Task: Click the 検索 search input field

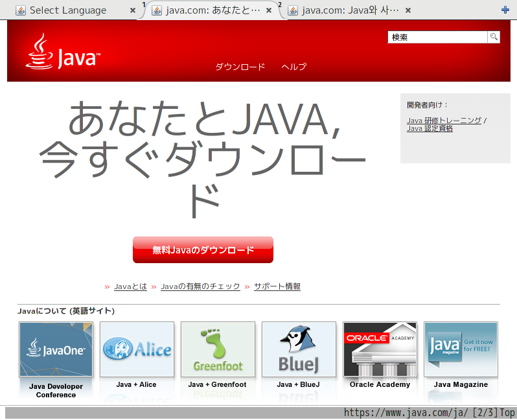Action: (x=437, y=37)
